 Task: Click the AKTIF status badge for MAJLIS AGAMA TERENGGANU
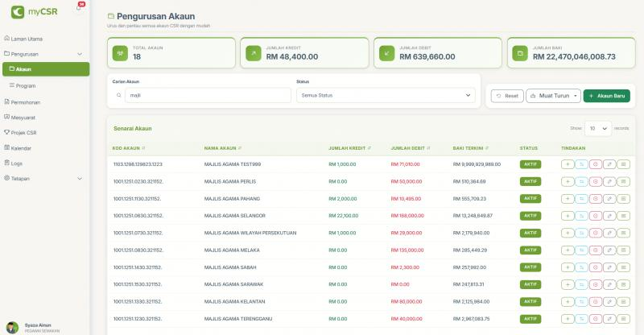(530, 319)
